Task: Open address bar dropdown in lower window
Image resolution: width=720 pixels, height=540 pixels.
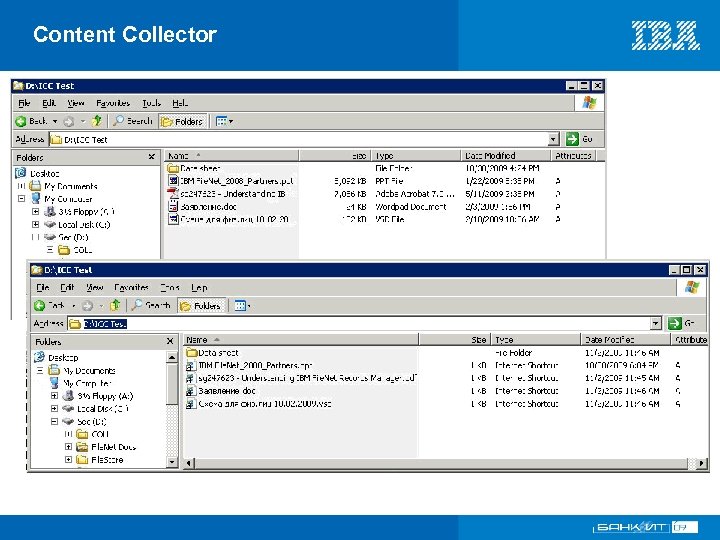Action: coord(656,323)
